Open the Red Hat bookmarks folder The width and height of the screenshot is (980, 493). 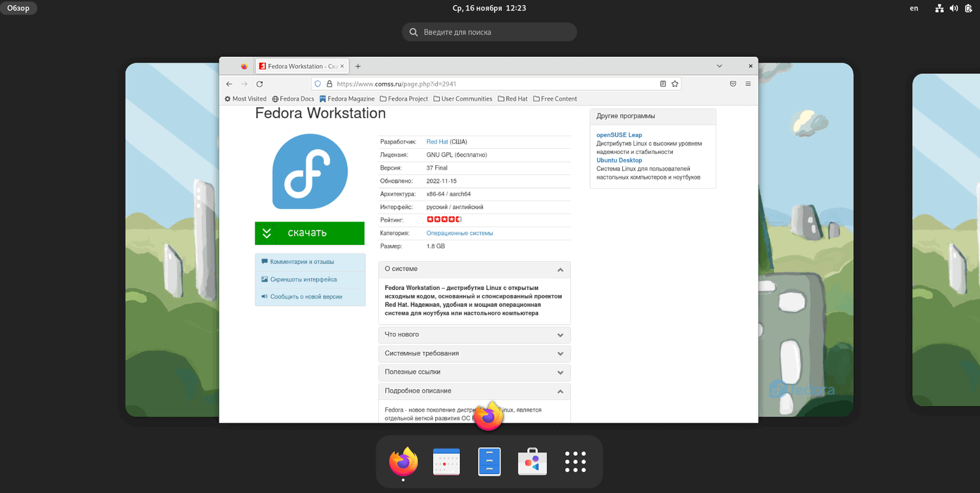pos(512,99)
